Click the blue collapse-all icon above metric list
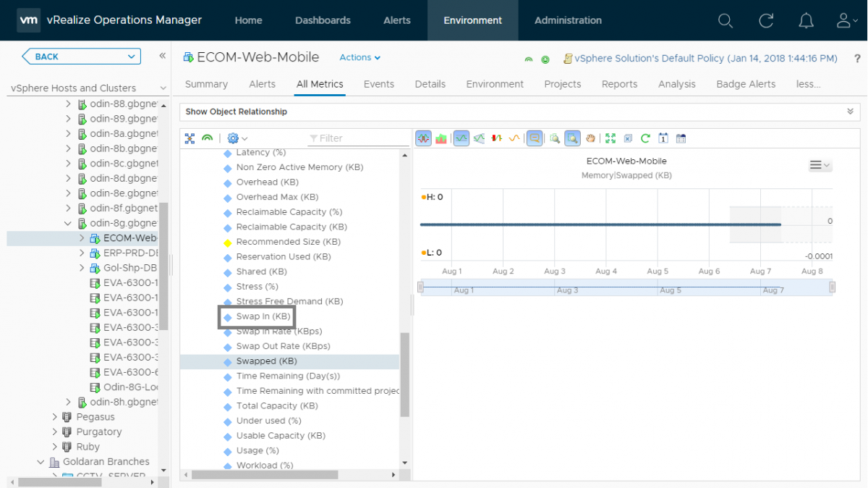 190,138
